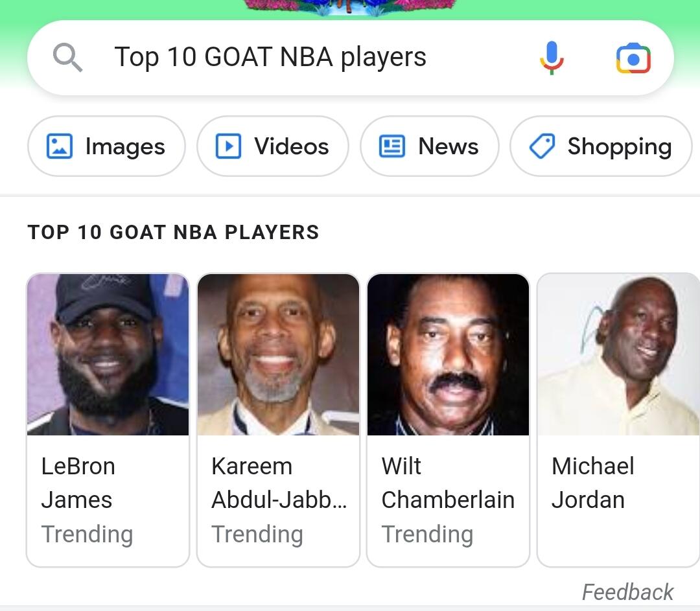Viewport: 700px width, 611px height.
Task: Select the 'LeBron James' name link
Action: tap(78, 483)
